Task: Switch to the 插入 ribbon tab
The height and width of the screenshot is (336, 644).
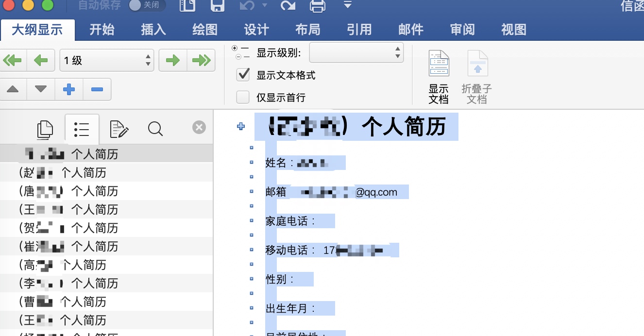Action: click(153, 30)
